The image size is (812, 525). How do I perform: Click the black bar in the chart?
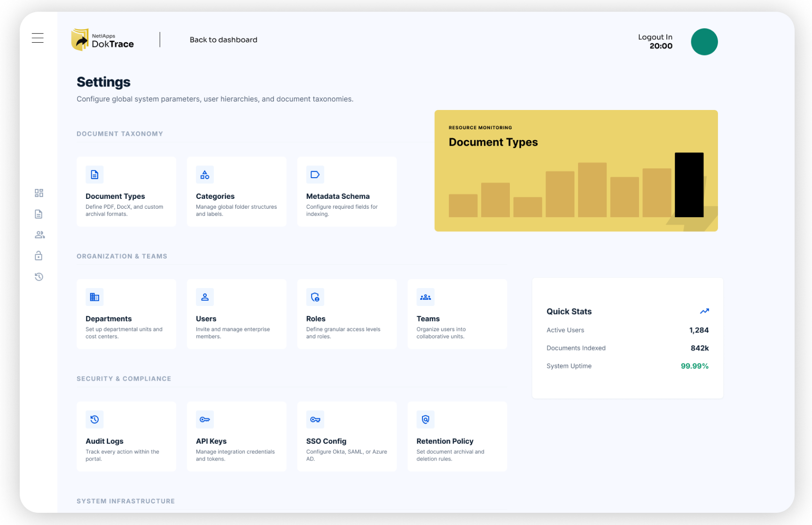[x=689, y=185]
